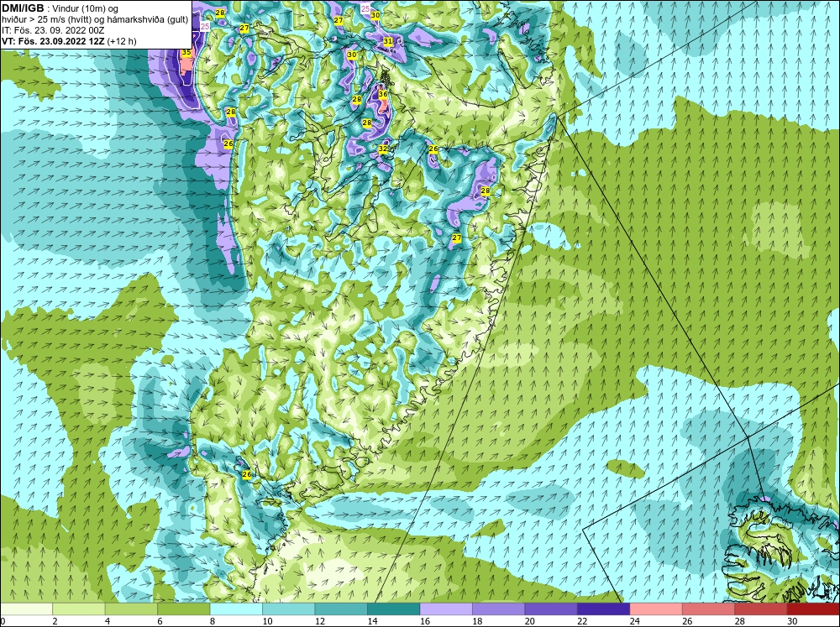The width and height of the screenshot is (840, 627).
Task: Click the '(+12 h)' forecast offset text
Action: pyautogui.click(x=122, y=41)
